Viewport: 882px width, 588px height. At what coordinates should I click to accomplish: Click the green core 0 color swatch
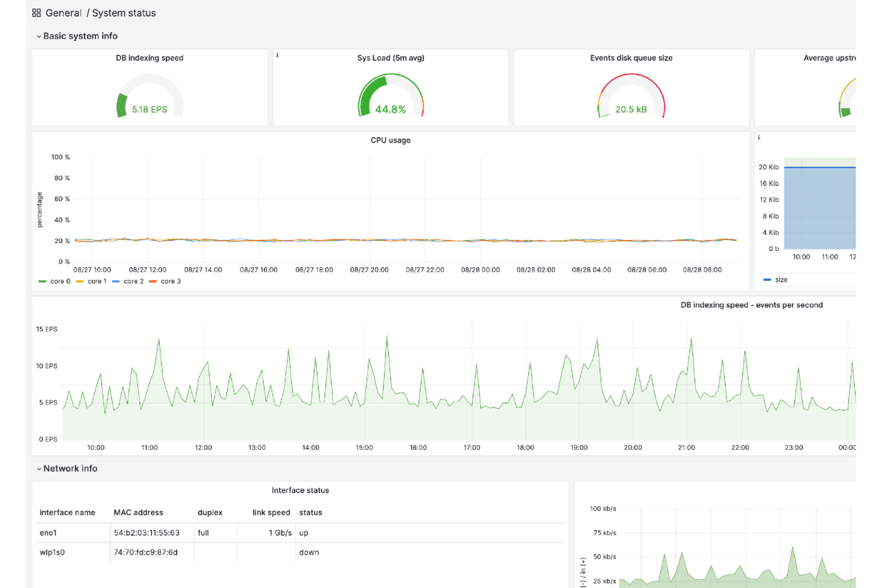coord(42,281)
